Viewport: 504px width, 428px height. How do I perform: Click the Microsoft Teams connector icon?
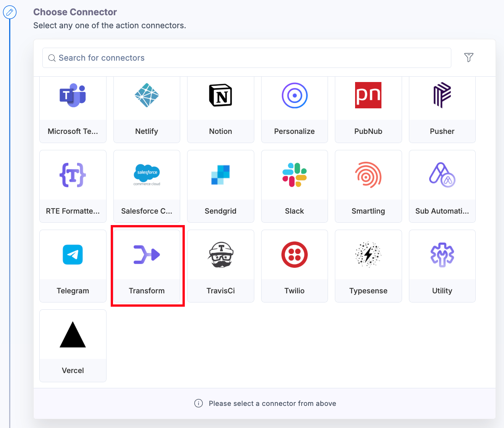pyautogui.click(x=73, y=95)
